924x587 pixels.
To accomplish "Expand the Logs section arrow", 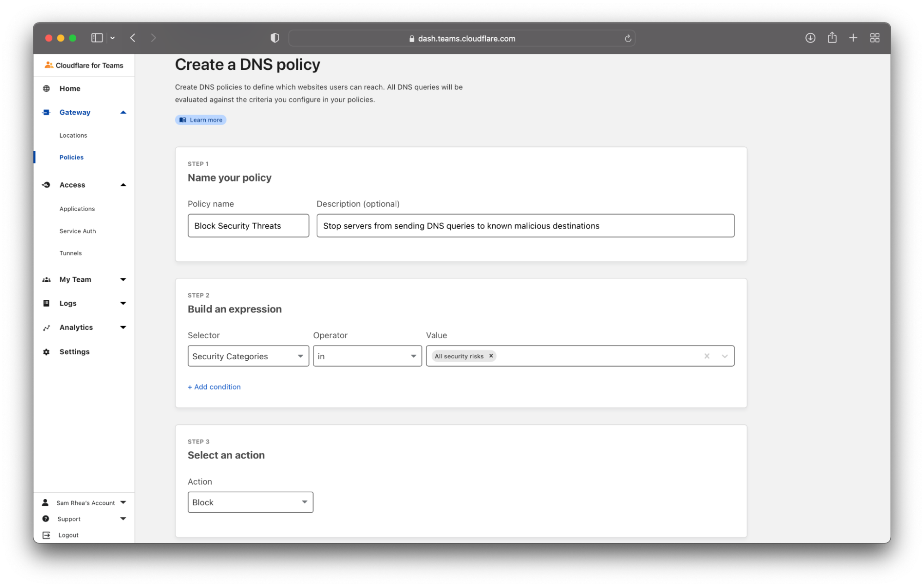I will coord(123,303).
